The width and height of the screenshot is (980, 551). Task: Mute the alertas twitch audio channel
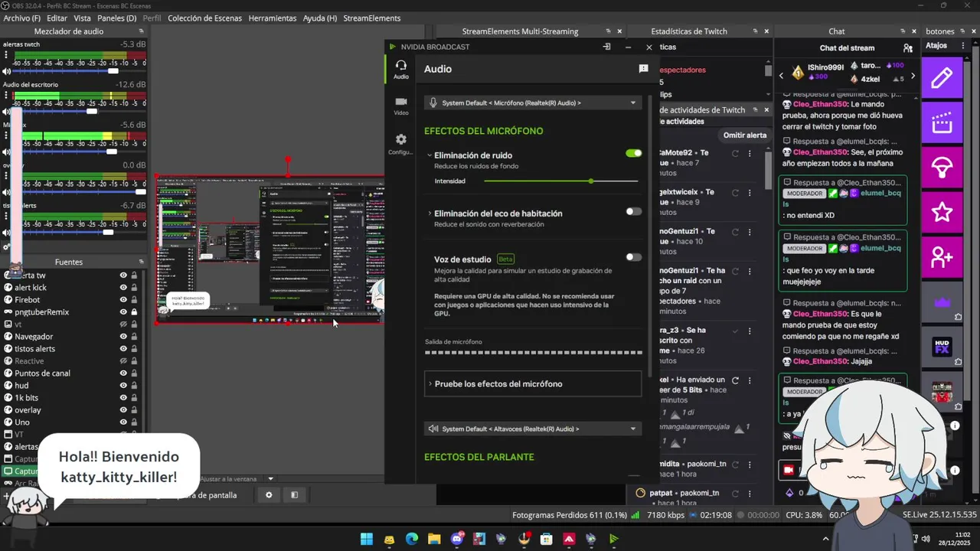pyautogui.click(x=7, y=71)
